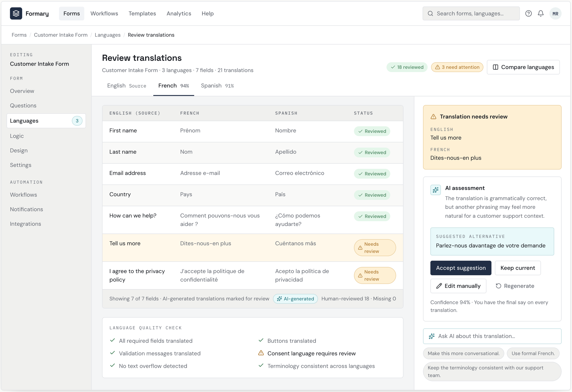
Task: Select the Tell us more table row
Action: click(x=253, y=247)
